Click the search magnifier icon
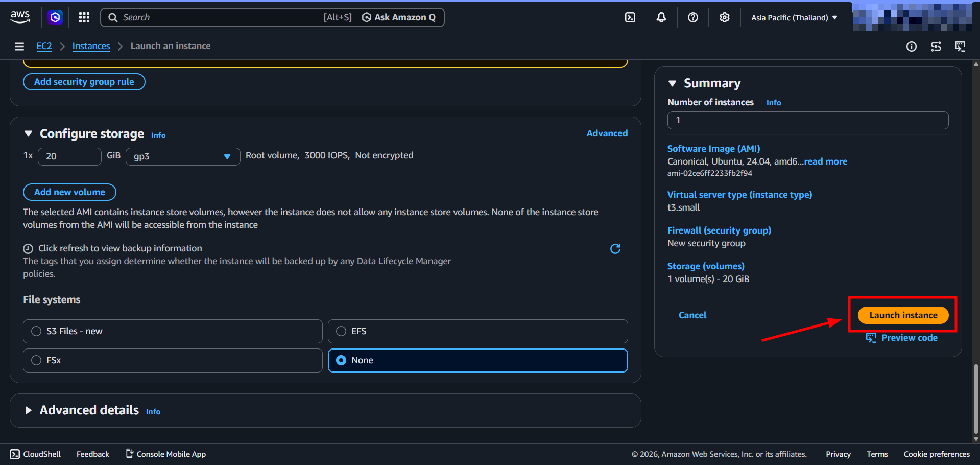Viewport: 980px width, 465px height. tap(112, 17)
